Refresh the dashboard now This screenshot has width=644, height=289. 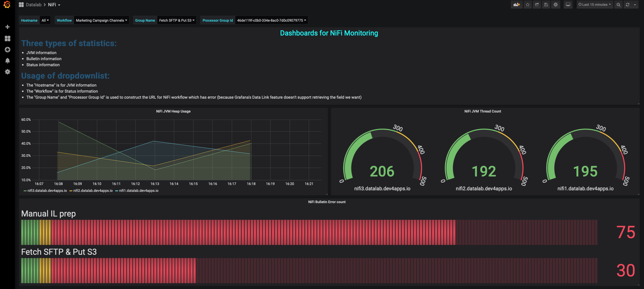(628, 5)
